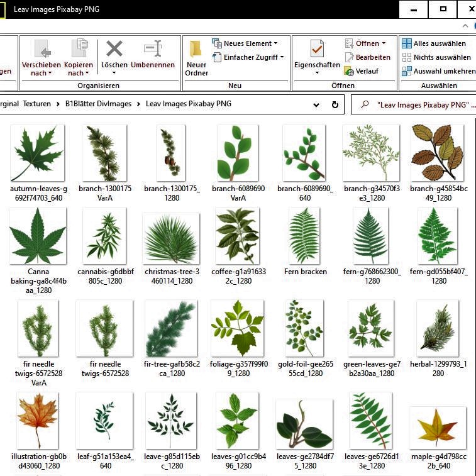The image size is (476, 476).
Task: Select Leav Images Pixabay PNG breadcrumb
Action: point(188,104)
